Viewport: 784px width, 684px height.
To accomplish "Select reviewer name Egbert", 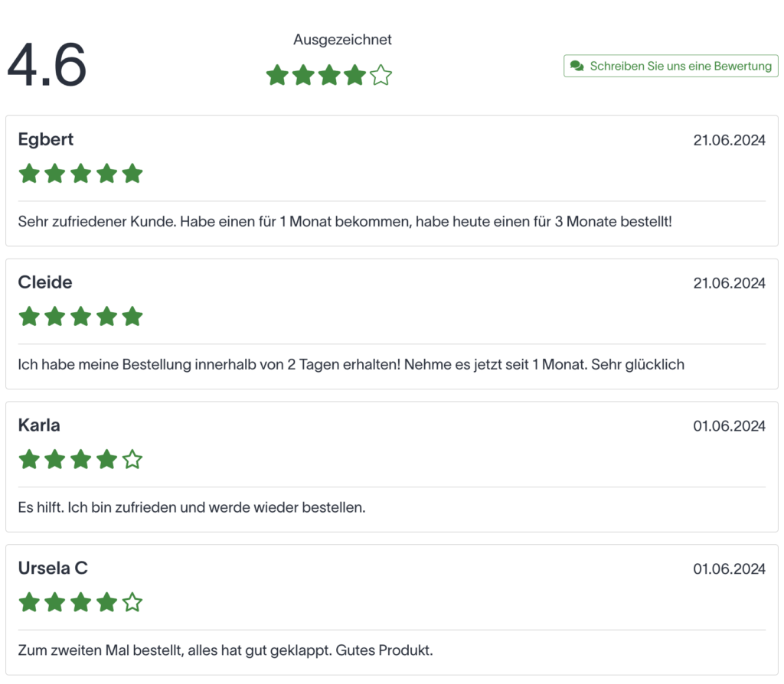I will click(46, 139).
